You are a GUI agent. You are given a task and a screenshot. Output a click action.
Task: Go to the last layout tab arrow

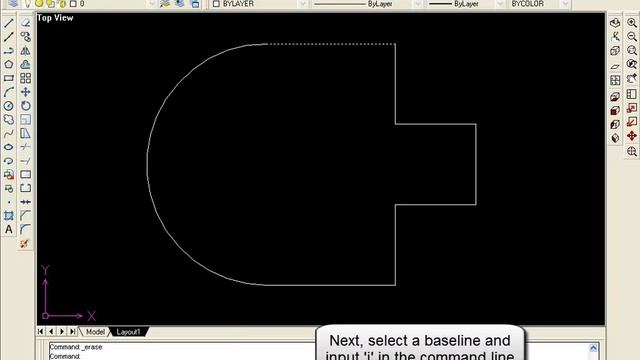point(72,331)
